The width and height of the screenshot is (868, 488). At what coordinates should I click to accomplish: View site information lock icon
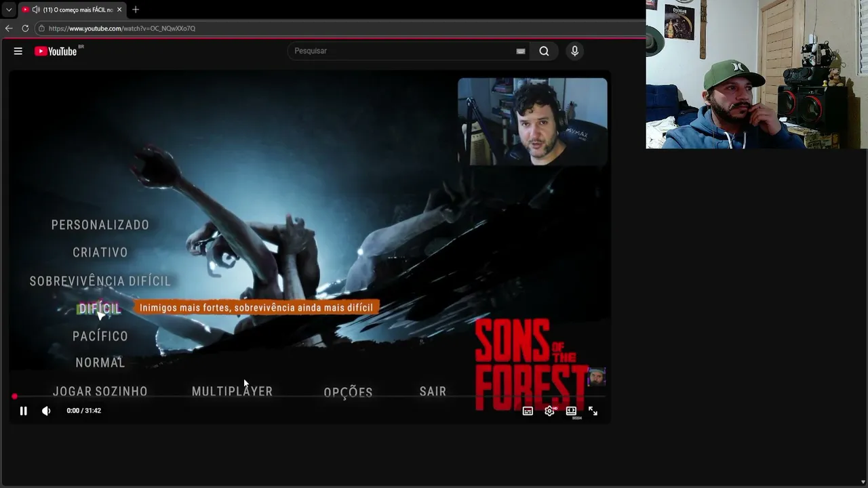[41, 28]
